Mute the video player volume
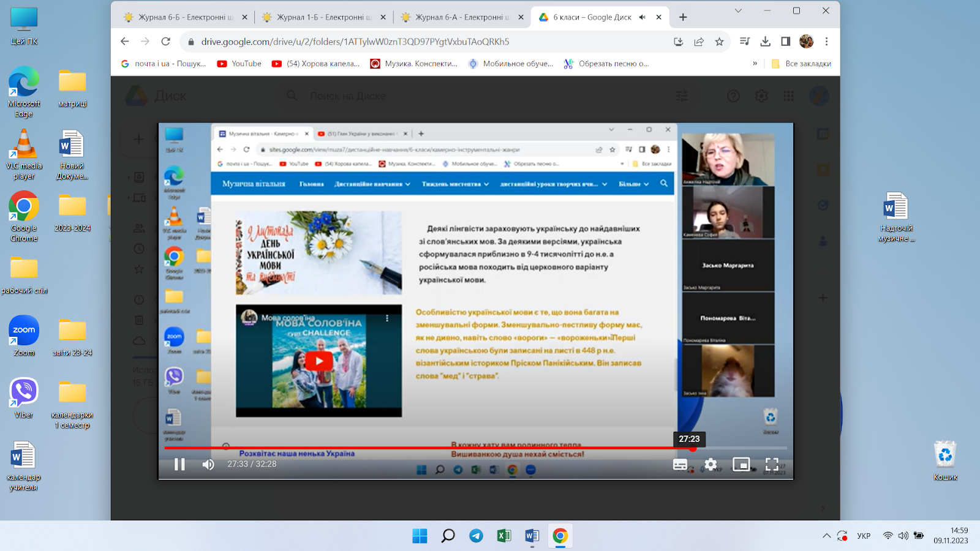 (x=208, y=464)
